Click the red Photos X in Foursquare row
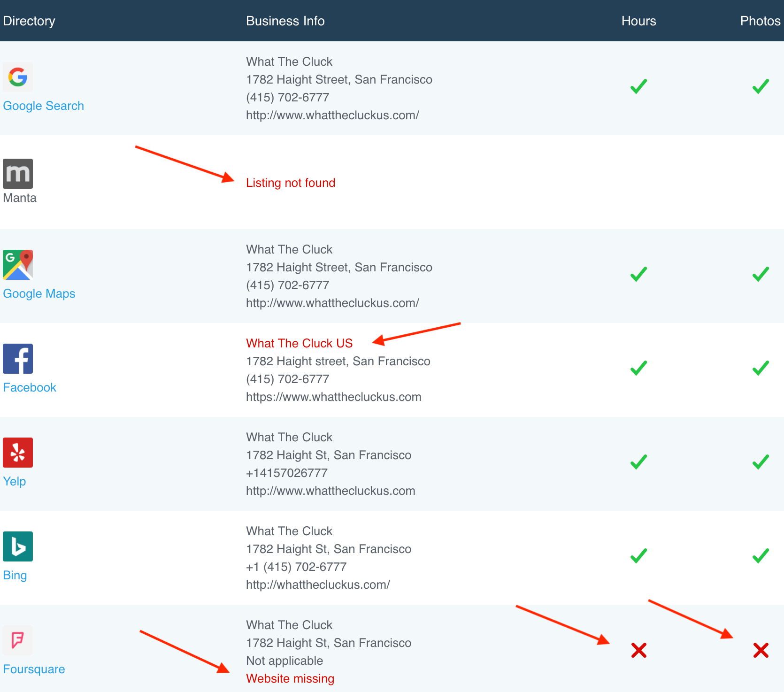 pos(761,650)
